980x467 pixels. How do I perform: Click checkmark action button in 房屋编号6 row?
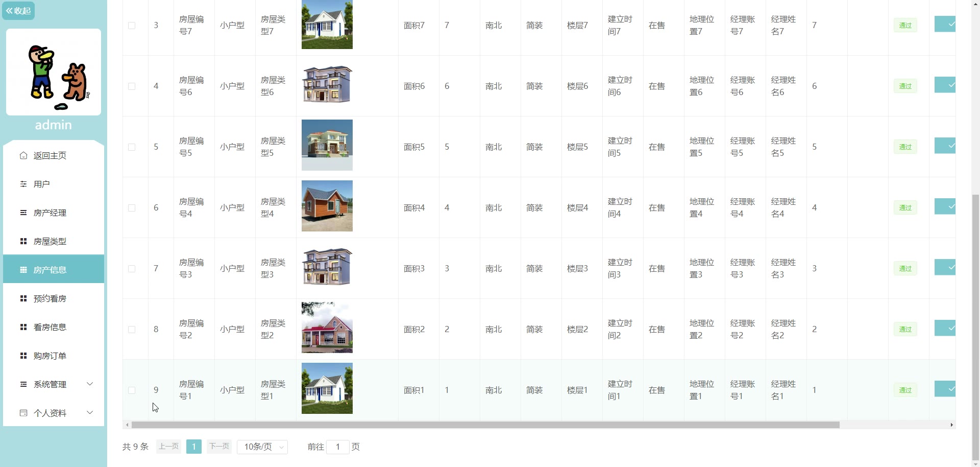945,85
